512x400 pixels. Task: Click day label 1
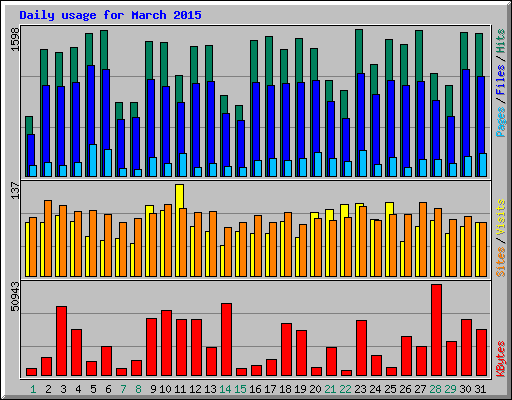click(33, 389)
